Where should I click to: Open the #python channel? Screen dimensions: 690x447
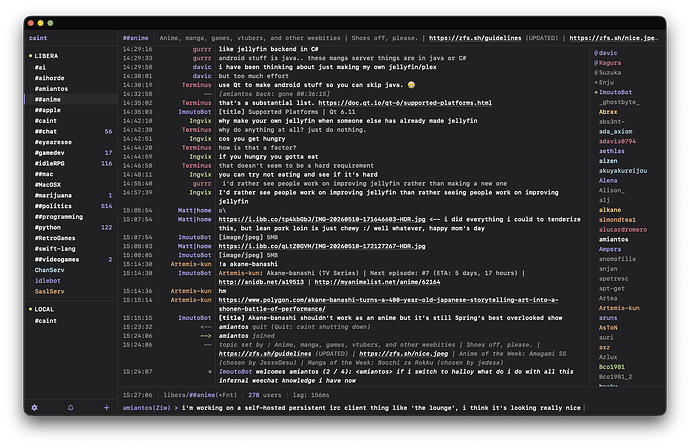click(x=48, y=227)
